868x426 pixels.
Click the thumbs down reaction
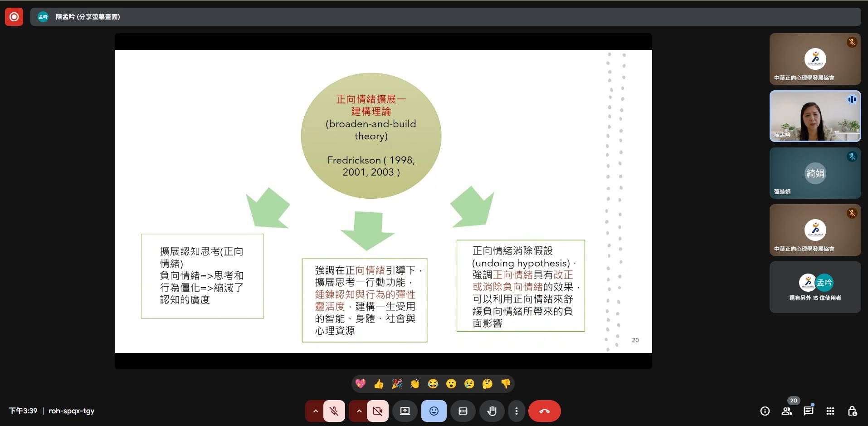506,384
